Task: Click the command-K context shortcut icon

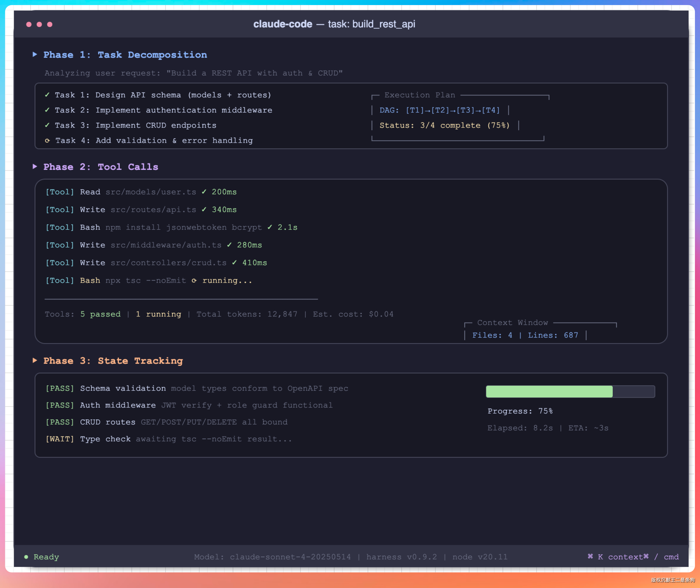Action: tap(590, 557)
